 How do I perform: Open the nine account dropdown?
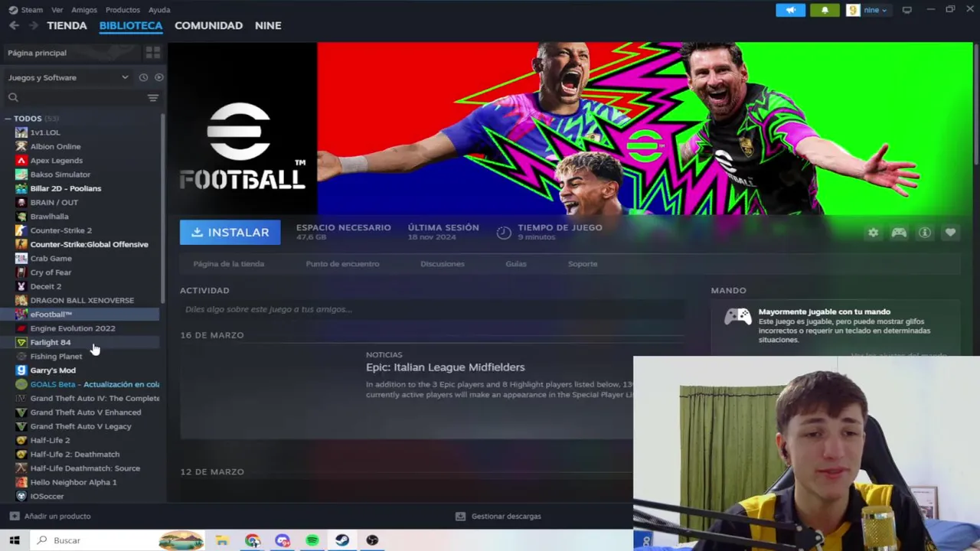click(x=874, y=10)
